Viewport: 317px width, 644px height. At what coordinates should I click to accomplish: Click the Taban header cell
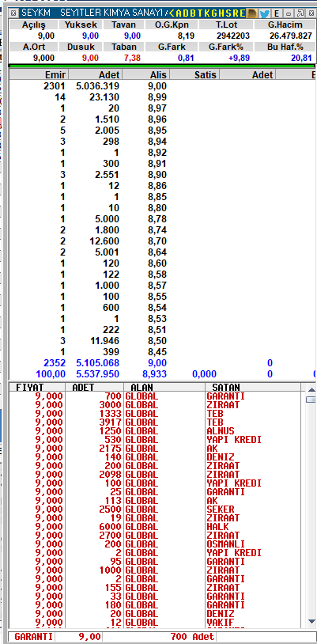pos(123,47)
